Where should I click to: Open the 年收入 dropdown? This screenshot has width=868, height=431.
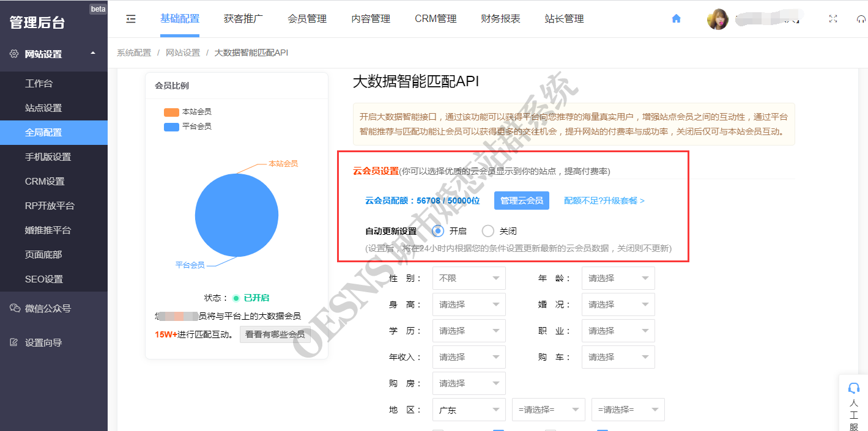click(x=469, y=357)
